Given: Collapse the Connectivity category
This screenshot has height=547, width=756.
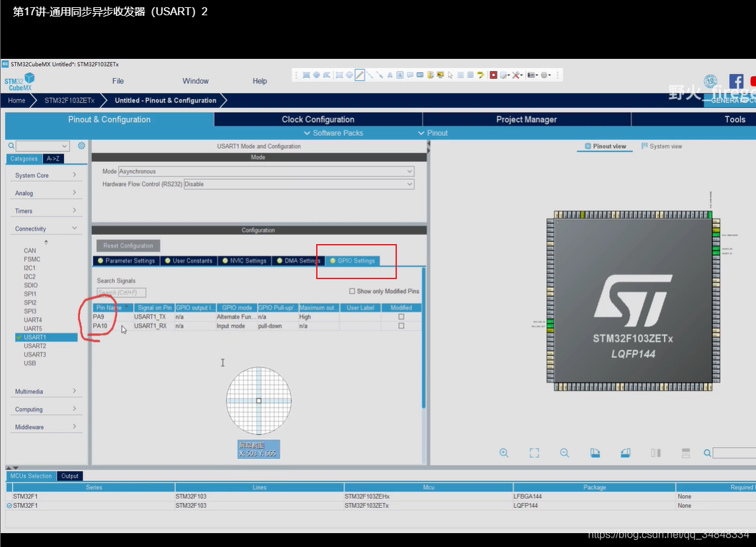Looking at the screenshot, I should [46, 229].
